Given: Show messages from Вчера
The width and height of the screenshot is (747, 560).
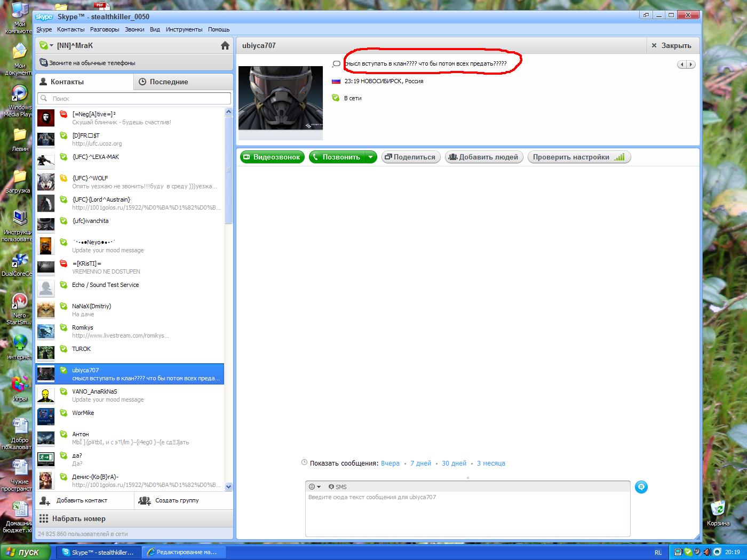Looking at the screenshot, I should 390,463.
